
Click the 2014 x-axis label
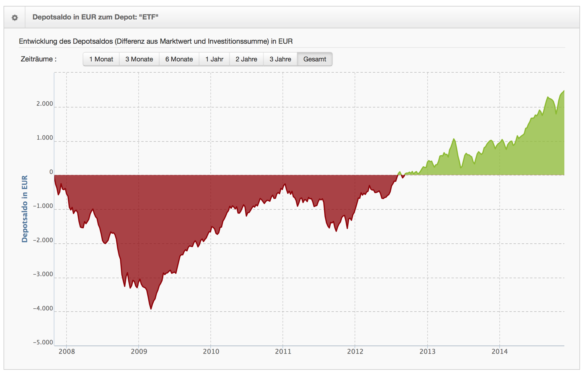(x=500, y=351)
